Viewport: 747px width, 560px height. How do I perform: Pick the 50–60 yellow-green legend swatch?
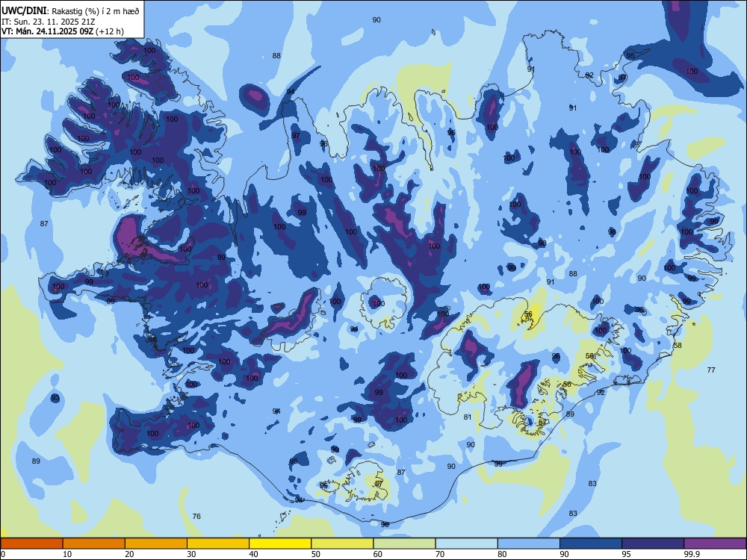[x=342, y=544]
